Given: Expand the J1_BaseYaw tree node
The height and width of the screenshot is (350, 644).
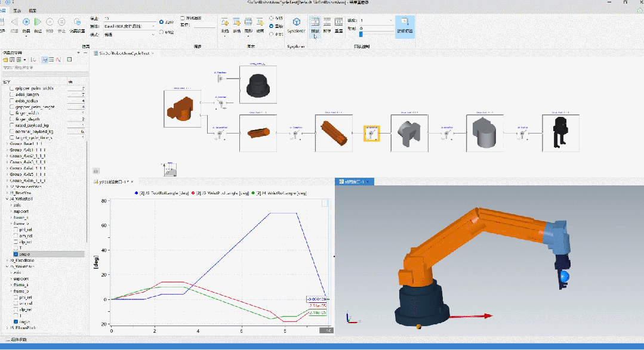Looking at the screenshot, I should pyautogui.click(x=7, y=193).
